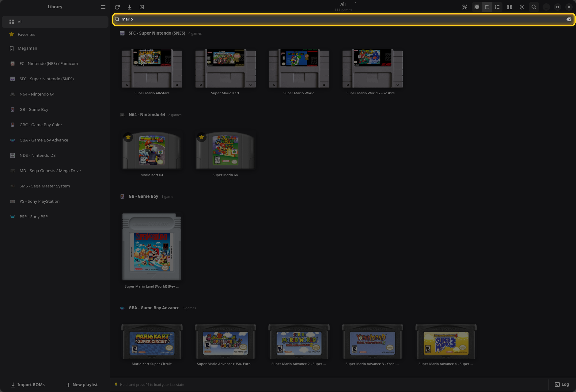The width and height of the screenshot is (576, 392).
Task: Select FC - Nintendo (NES) / Famicom
Action: coord(55,63)
